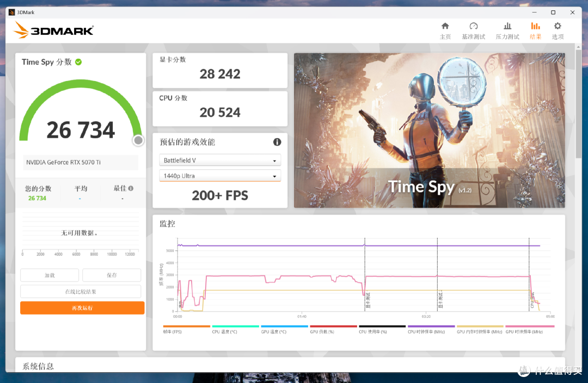Open the 1440p Ultra resolution dropdown
Screen dimensions: 588x383
click(x=220, y=176)
